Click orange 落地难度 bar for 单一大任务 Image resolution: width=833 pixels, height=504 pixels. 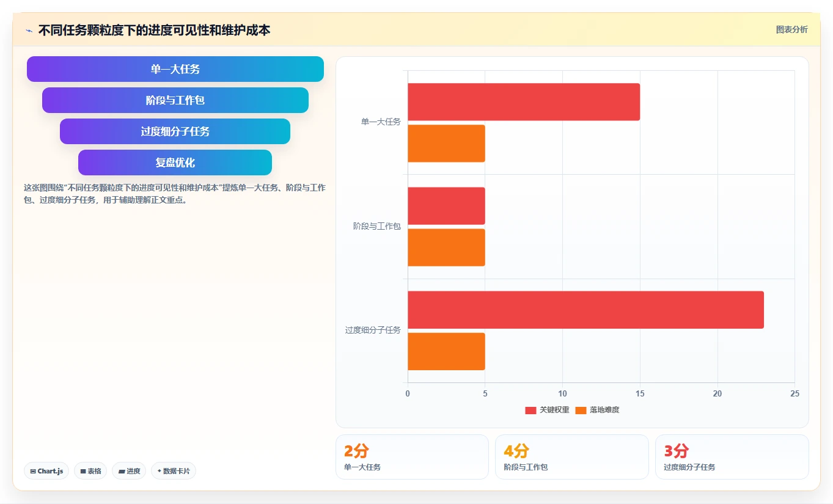pyautogui.click(x=446, y=144)
